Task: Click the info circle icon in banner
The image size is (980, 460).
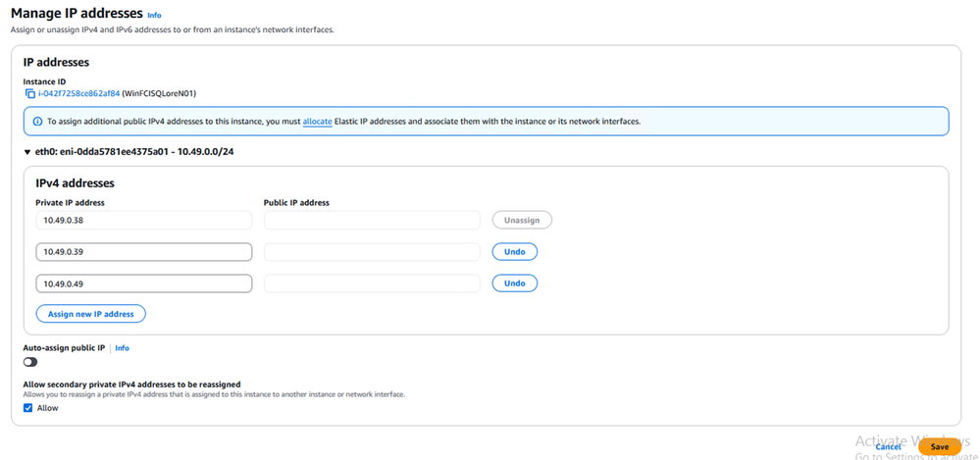Action: pyautogui.click(x=37, y=122)
